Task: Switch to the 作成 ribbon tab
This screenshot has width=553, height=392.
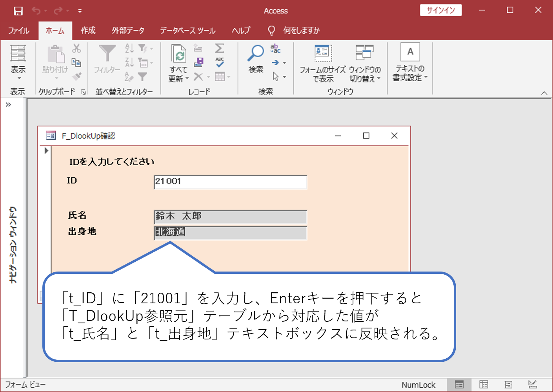Action: tap(88, 30)
